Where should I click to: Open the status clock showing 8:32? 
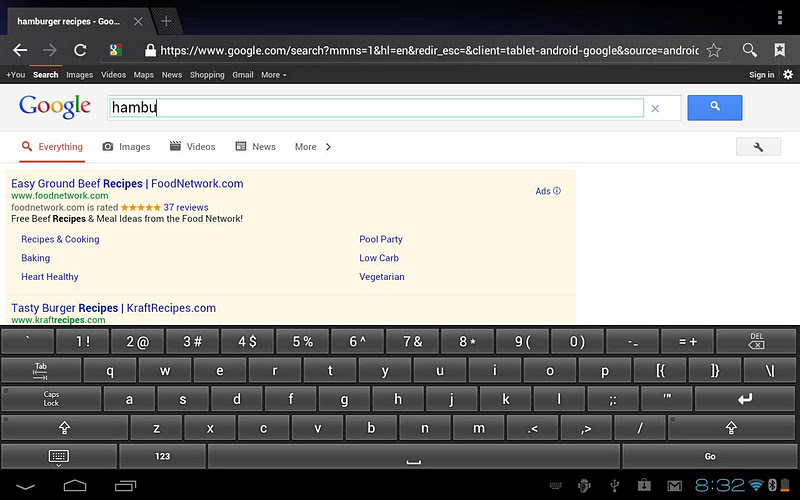pyautogui.click(x=719, y=485)
